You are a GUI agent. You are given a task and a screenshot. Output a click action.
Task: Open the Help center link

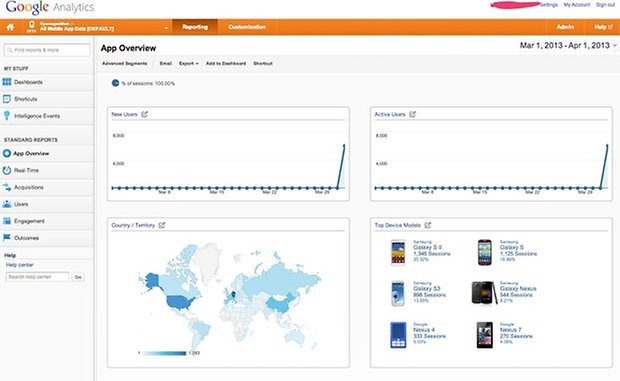coord(19,265)
